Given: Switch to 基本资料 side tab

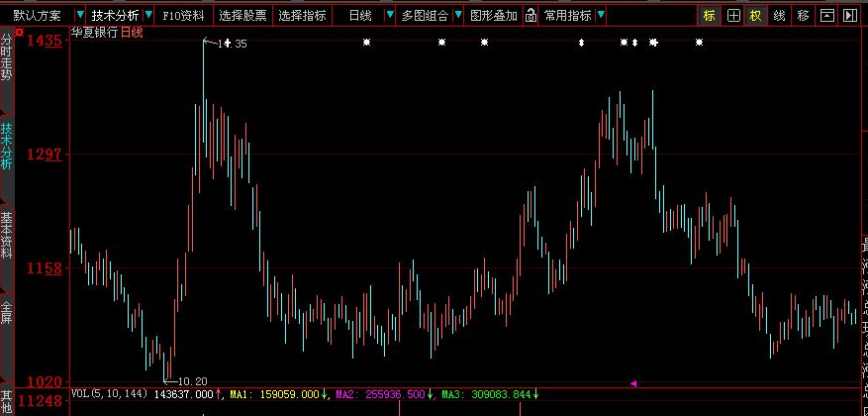Looking at the screenshot, I should 6,235.
